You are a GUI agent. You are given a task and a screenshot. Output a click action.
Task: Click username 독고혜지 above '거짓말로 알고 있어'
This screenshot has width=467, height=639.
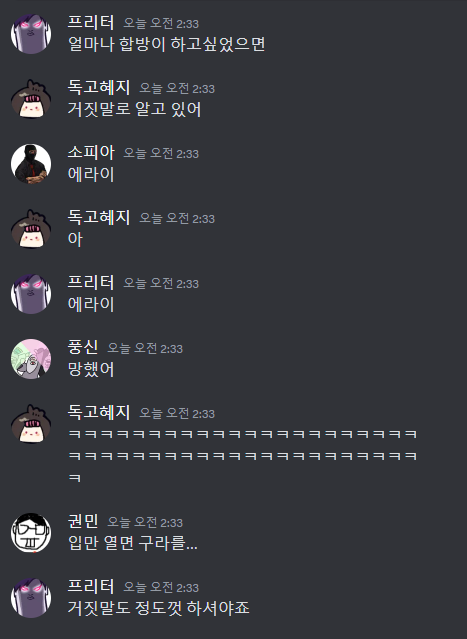[x=99, y=87]
